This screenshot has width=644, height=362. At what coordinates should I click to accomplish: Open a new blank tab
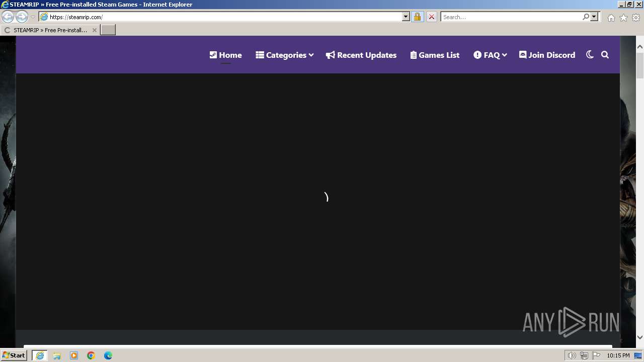[108, 30]
